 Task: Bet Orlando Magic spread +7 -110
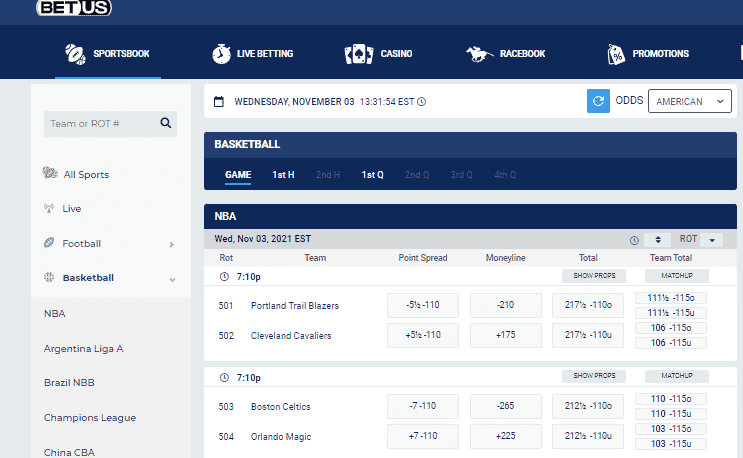pyautogui.click(x=423, y=436)
